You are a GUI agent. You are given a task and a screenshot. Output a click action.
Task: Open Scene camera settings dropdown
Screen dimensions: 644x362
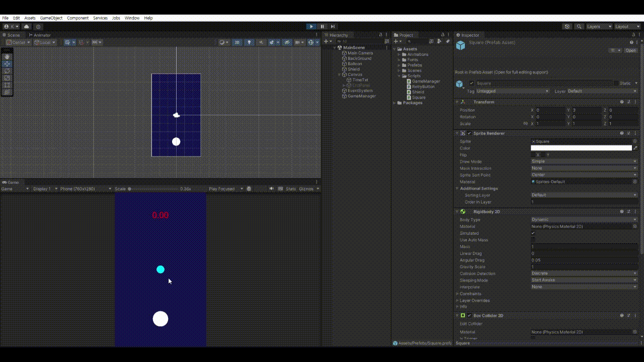tap(299, 42)
